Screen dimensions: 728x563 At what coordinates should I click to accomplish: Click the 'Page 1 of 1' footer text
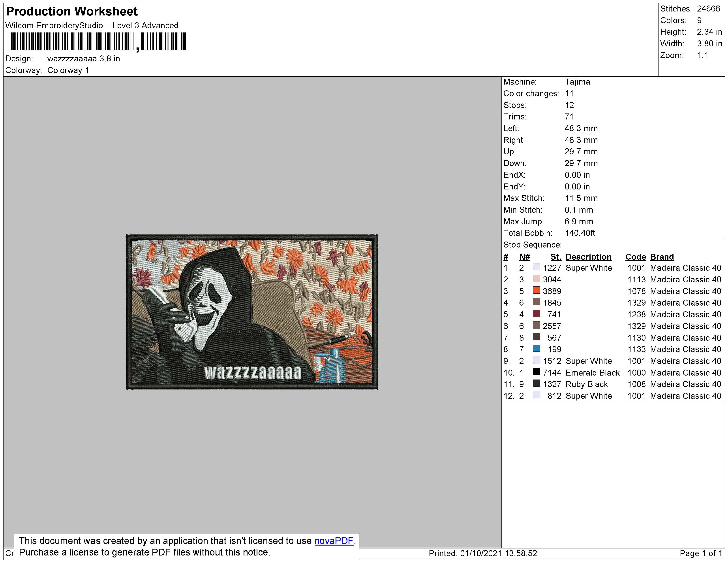(x=701, y=553)
